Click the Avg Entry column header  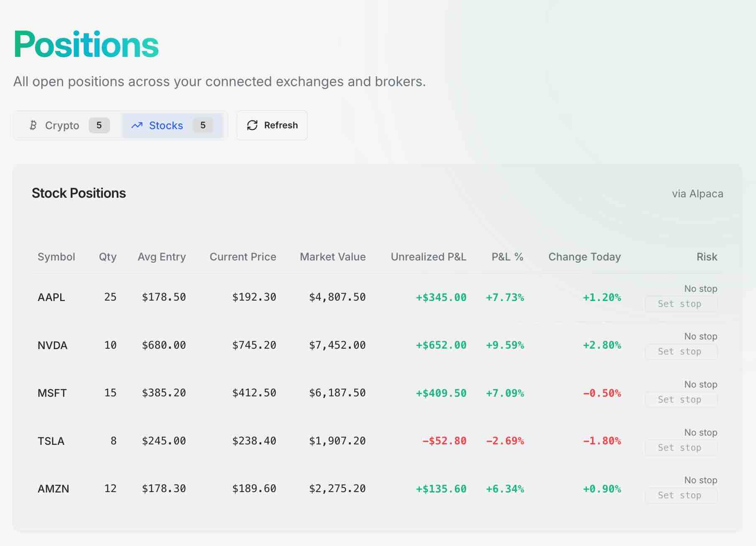click(162, 257)
